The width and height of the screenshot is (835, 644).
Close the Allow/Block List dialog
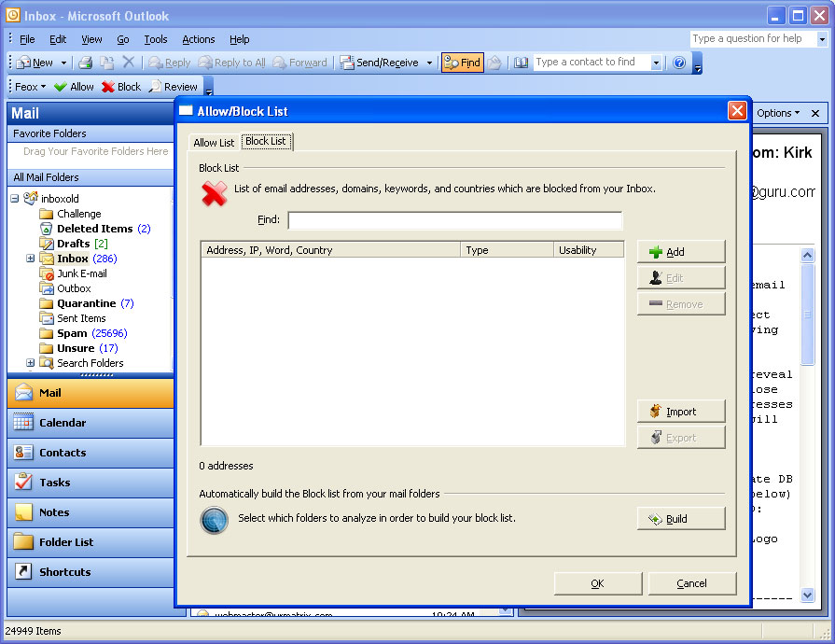(x=737, y=111)
